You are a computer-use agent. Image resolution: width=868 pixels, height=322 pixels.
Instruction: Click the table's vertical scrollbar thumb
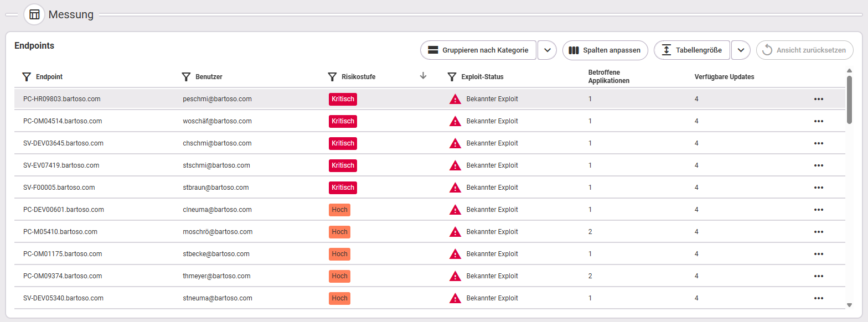click(x=849, y=100)
